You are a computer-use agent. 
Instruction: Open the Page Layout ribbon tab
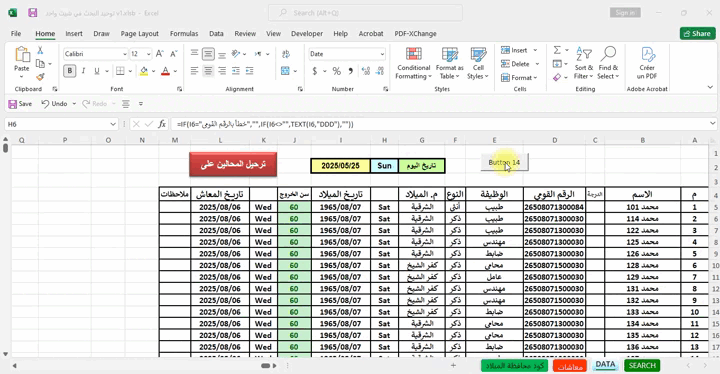tap(140, 34)
